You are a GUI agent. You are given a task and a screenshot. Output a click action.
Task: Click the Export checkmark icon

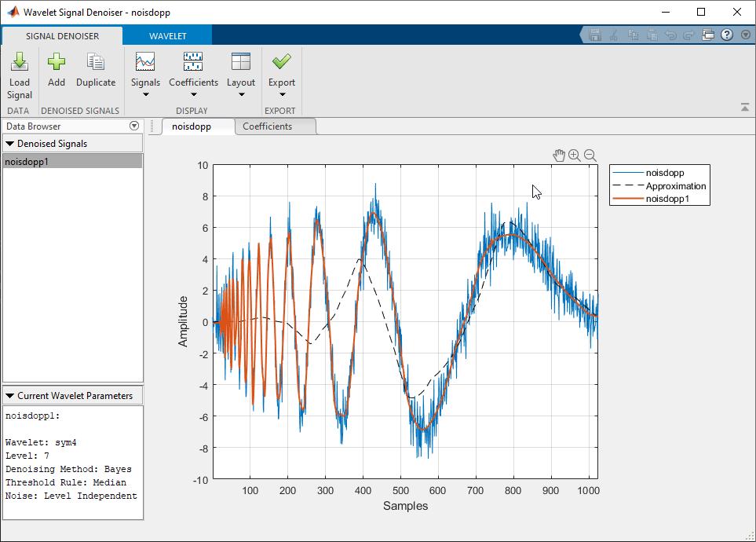point(282,64)
